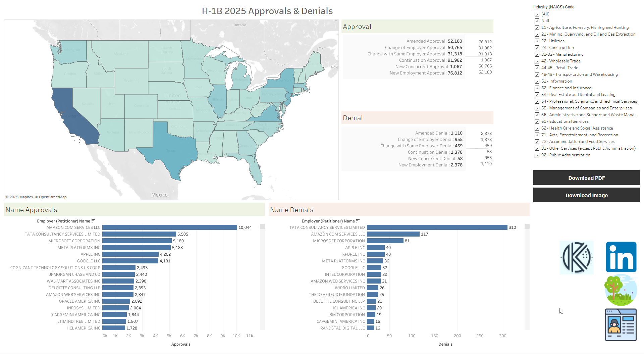644x354 pixels.
Task: Open the LinkedIn profile icon
Action: pos(621,257)
